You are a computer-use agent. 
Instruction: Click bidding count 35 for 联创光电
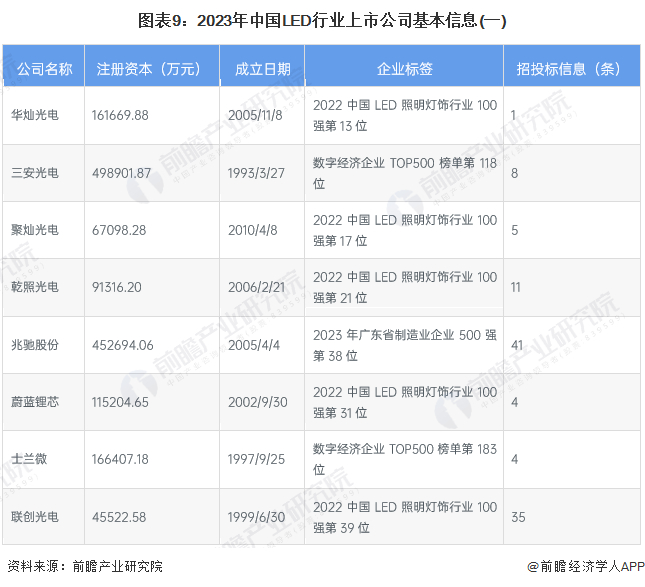coord(518,517)
